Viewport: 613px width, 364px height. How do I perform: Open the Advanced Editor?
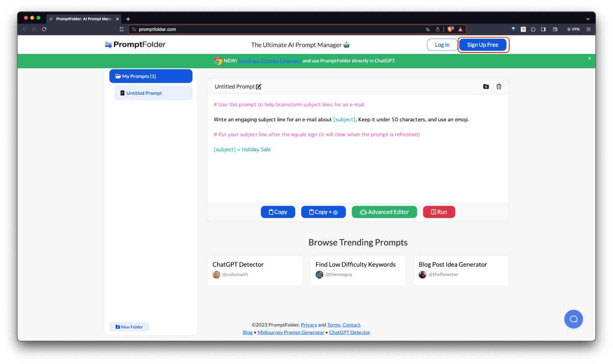pyautogui.click(x=384, y=212)
